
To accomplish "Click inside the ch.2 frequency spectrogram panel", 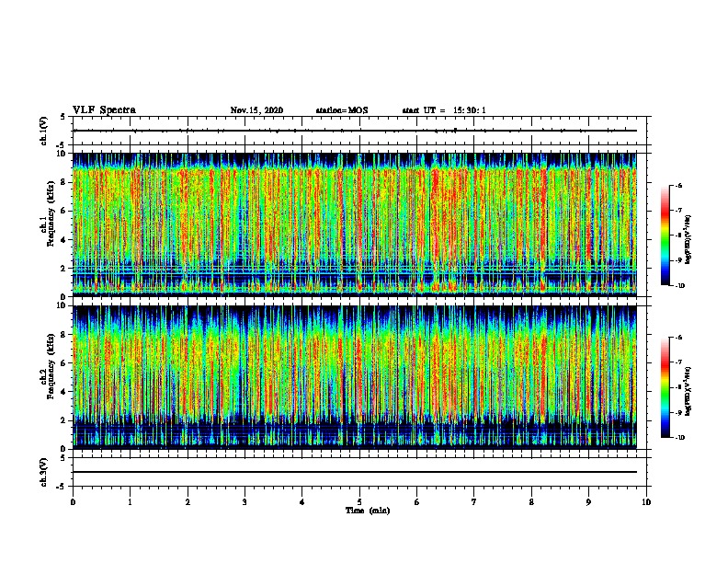I will [355, 377].
